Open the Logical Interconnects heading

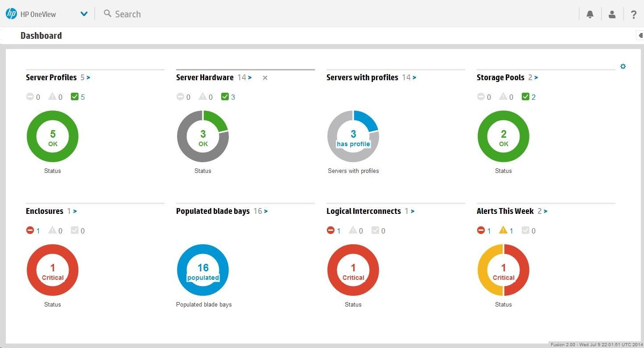363,211
